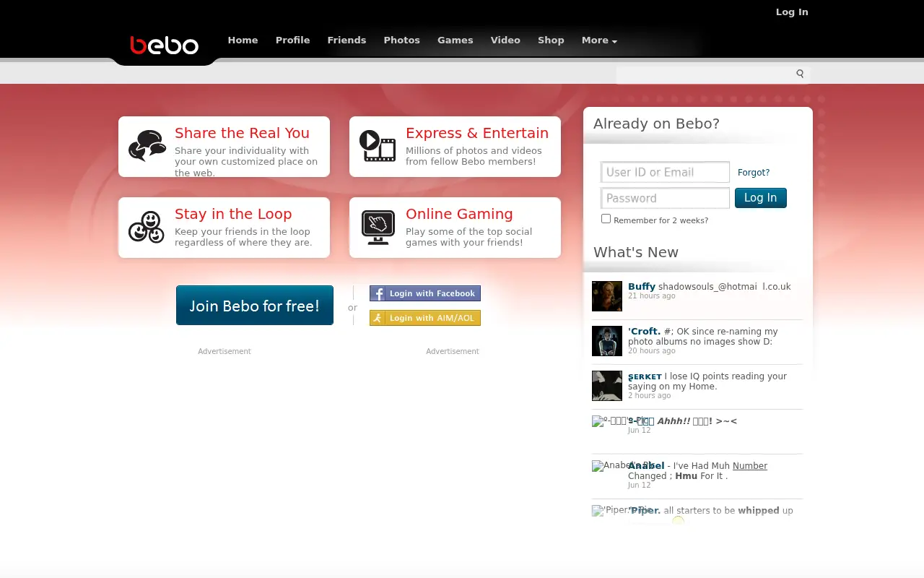Click the Express & Entertain heading
This screenshot has width=924, height=578.
[x=477, y=133]
